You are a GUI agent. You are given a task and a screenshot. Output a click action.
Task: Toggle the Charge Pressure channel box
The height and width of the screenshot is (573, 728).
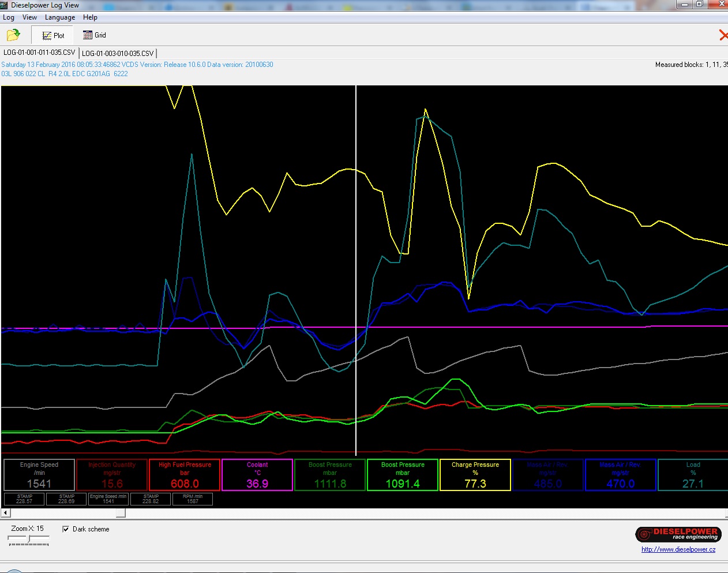point(475,475)
